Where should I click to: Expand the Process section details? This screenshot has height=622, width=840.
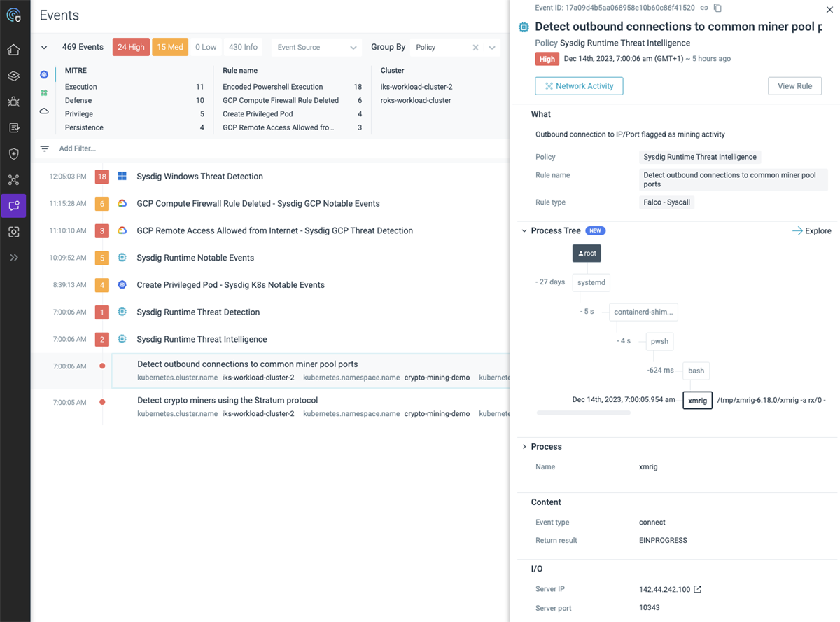tap(524, 446)
